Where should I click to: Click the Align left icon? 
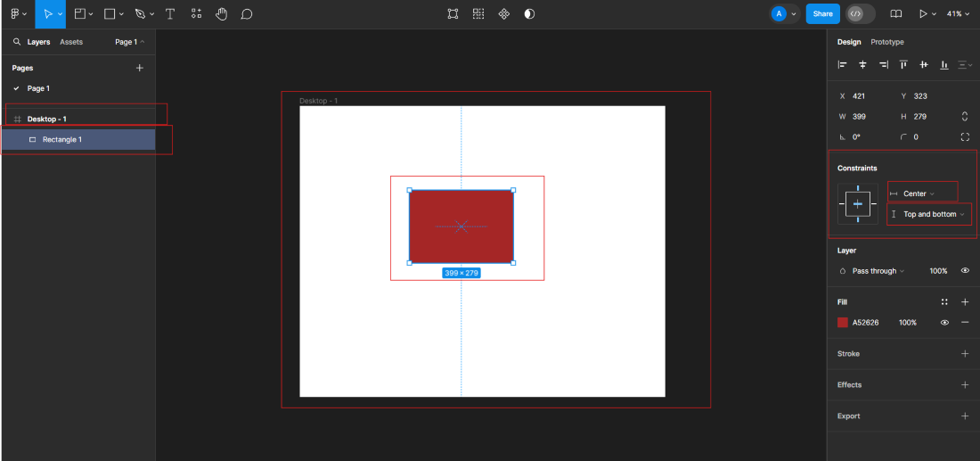click(x=843, y=64)
